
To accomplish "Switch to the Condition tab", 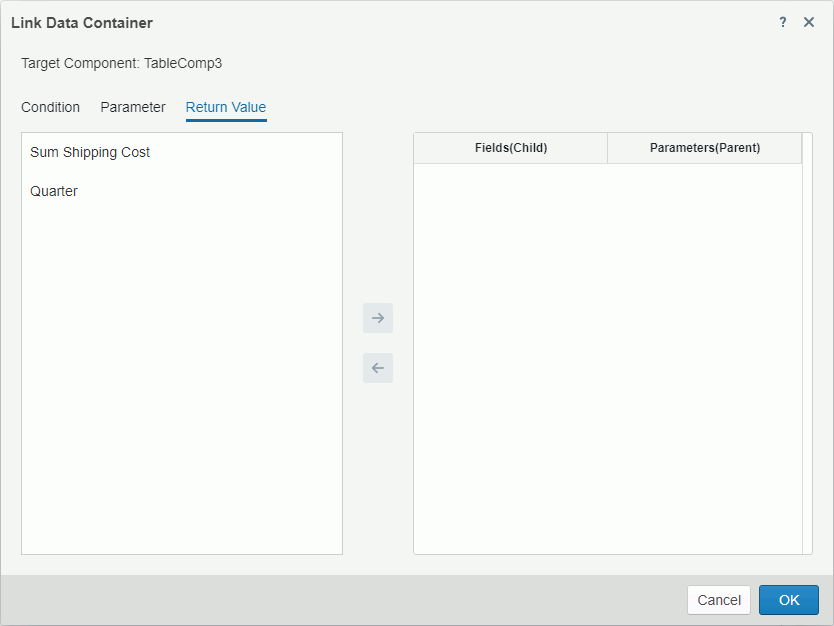I will point(51,107).
